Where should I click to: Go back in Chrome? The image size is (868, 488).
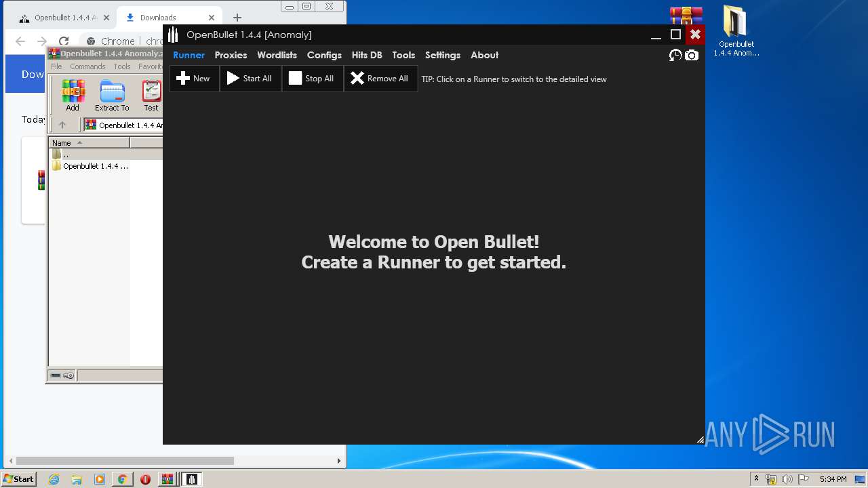click(x=20, y=41)
